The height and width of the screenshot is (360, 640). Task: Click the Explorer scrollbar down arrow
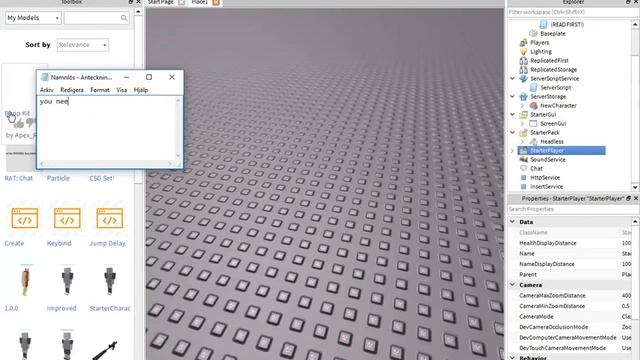[x=636, y=187]
